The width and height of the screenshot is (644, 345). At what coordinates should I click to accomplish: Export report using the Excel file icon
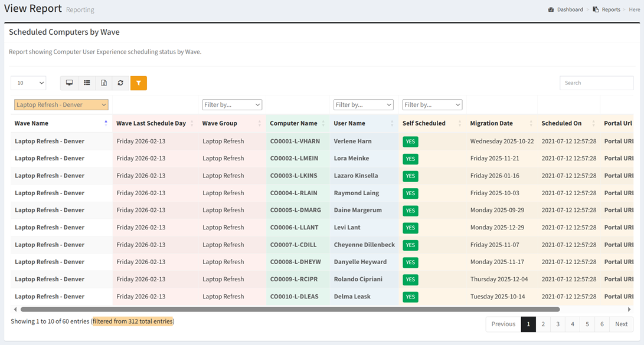click(104, 83)
